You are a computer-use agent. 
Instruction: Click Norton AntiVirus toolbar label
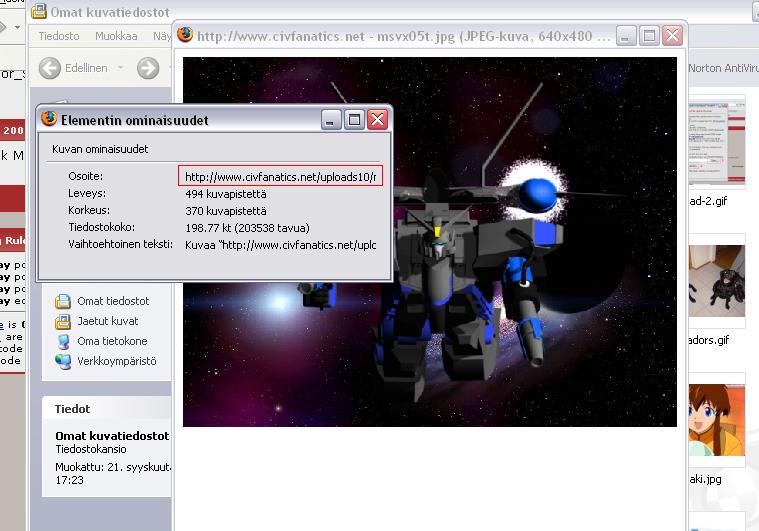(x=724, y=68)
